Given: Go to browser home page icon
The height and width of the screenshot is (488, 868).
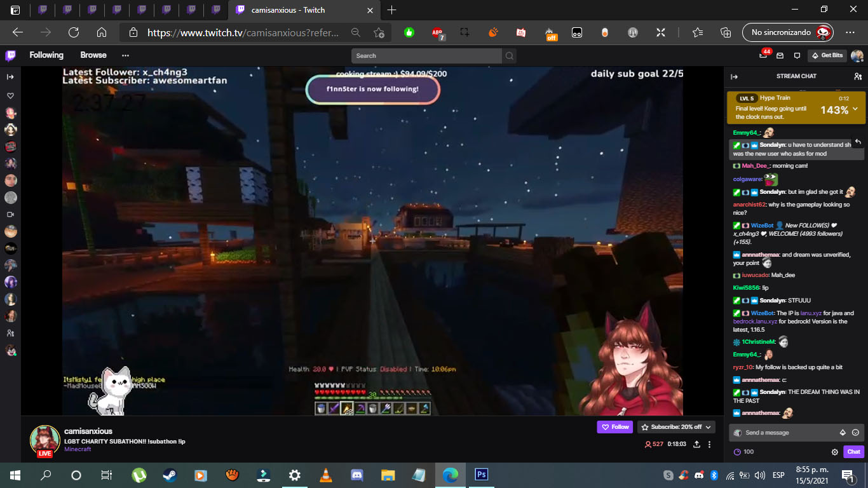Looking at the screenshot, I should (102, 32).
